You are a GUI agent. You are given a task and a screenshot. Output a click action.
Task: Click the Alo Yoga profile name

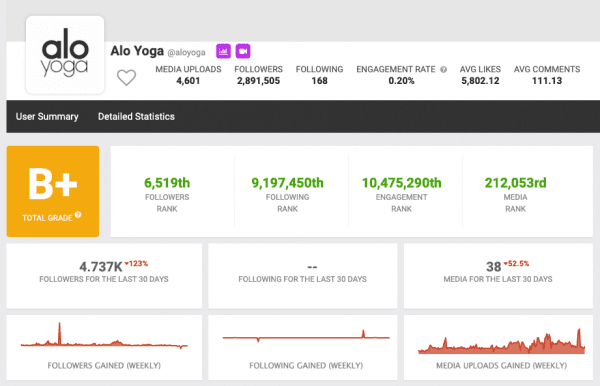tap(137, 50)
